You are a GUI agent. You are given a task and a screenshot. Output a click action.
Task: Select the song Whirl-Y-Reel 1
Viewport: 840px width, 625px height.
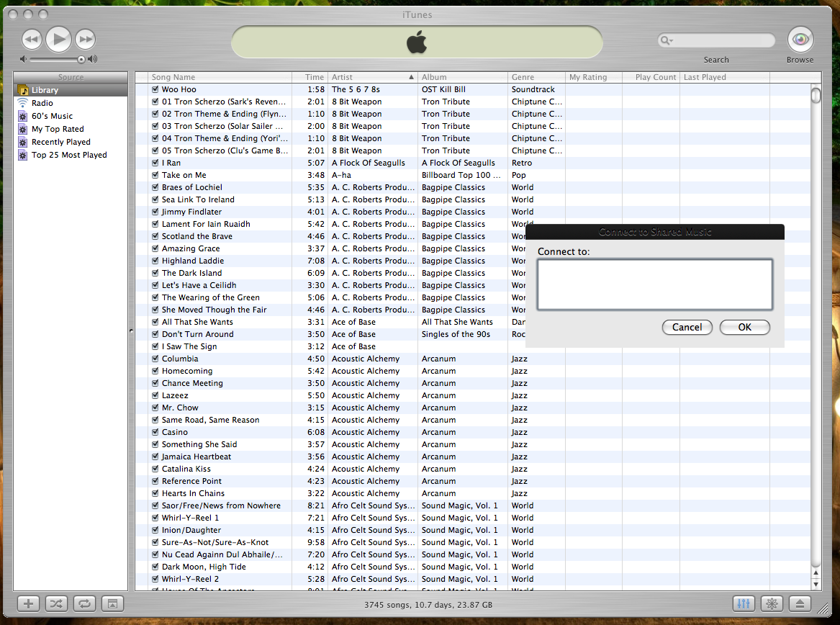(190, 518)
